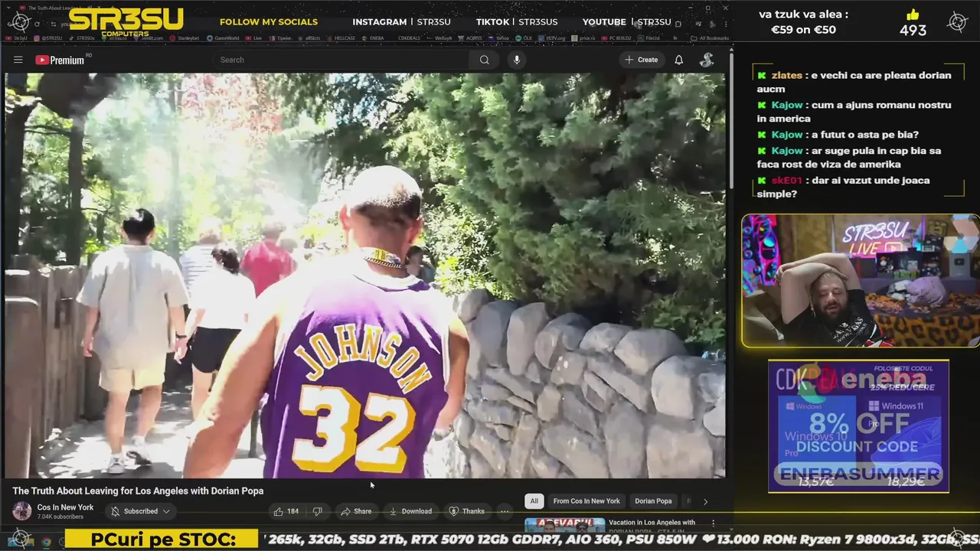Download the video
Viewport: 980px width, 551px height.
410,511
